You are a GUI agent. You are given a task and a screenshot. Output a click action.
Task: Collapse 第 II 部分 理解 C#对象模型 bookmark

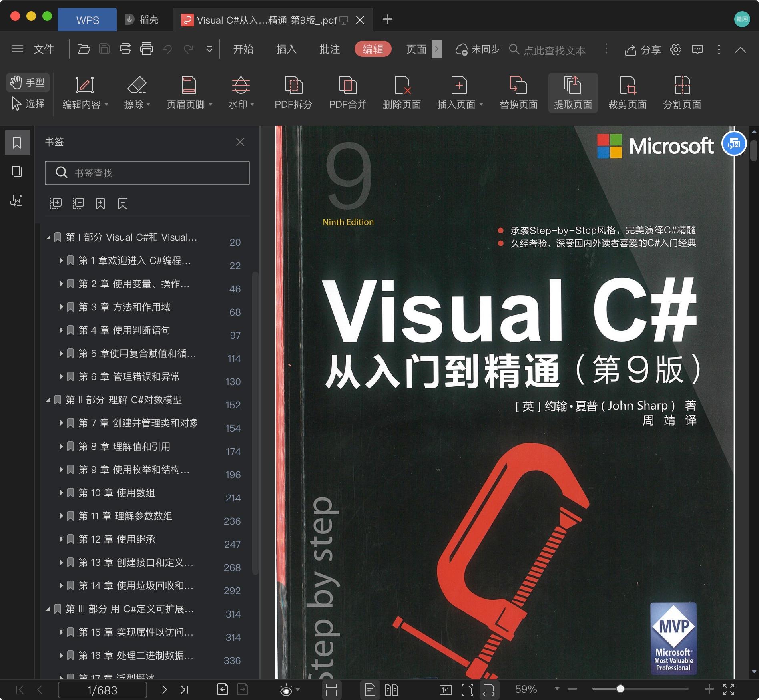[x=48, y=400]
